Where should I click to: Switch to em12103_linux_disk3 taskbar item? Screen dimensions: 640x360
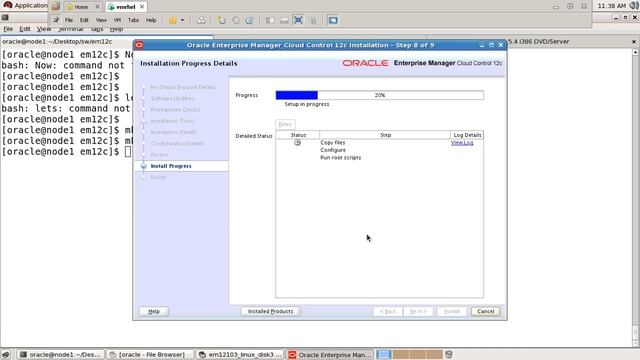(x=240, y=355)
